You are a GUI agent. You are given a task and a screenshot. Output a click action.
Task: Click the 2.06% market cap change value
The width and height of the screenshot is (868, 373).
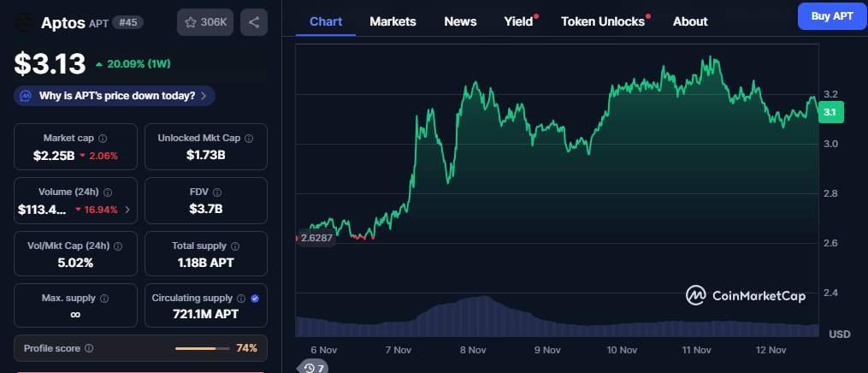coord(98,156)
